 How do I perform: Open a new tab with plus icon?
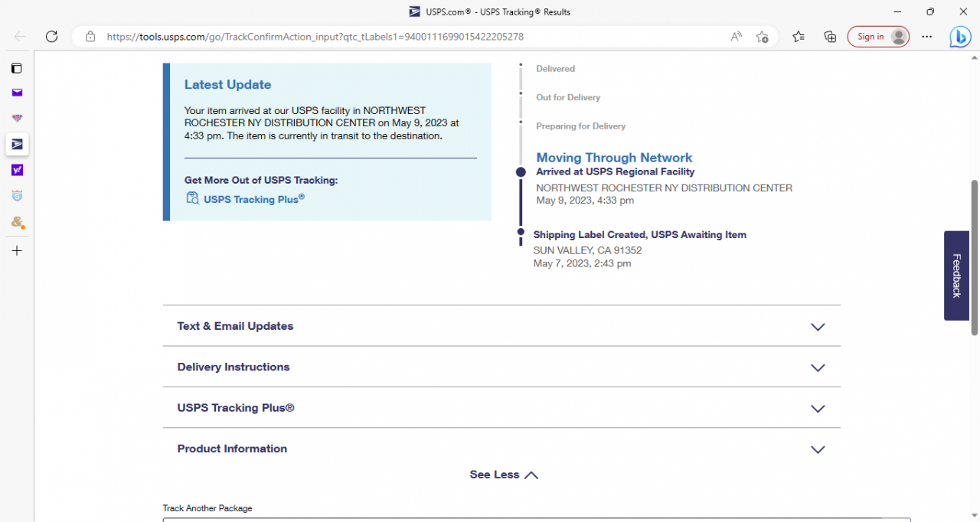click(x=17, y=250)
